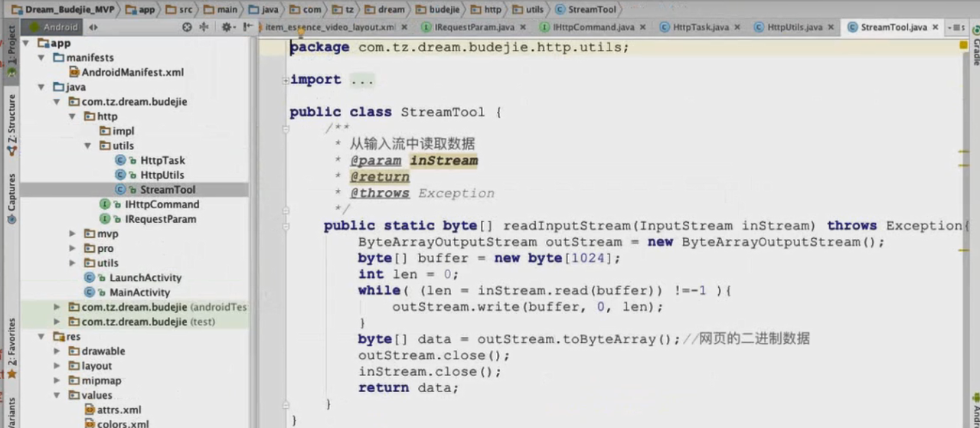This screenshot has height=428, width=980.
Task: Collapse the res folder
Action: [43, 337]
